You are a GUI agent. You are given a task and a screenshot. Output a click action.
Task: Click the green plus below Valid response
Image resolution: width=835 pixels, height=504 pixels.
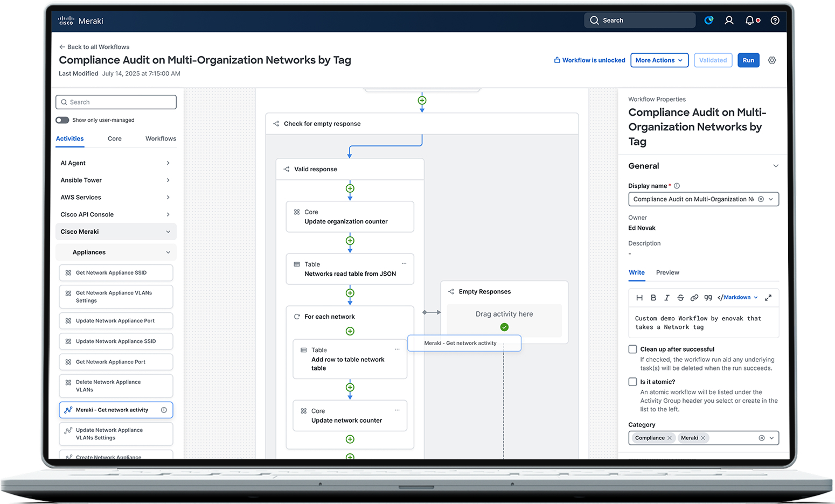pos(350,188)
